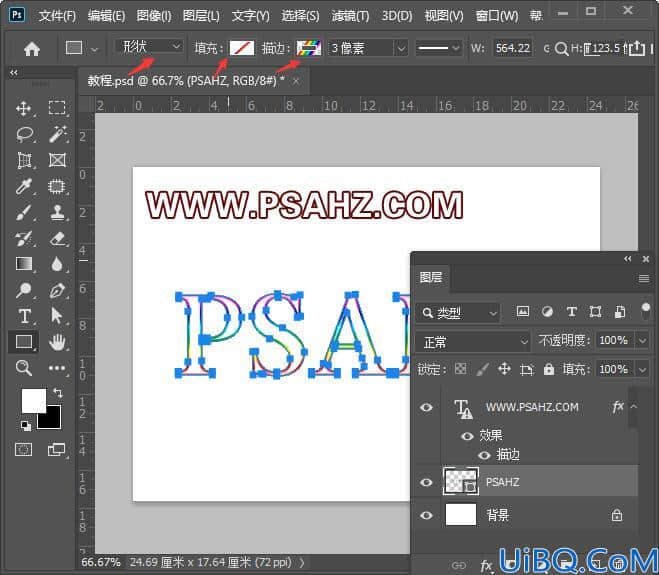
Task: Click the Home icon in options bar
Action: (32, 49)
